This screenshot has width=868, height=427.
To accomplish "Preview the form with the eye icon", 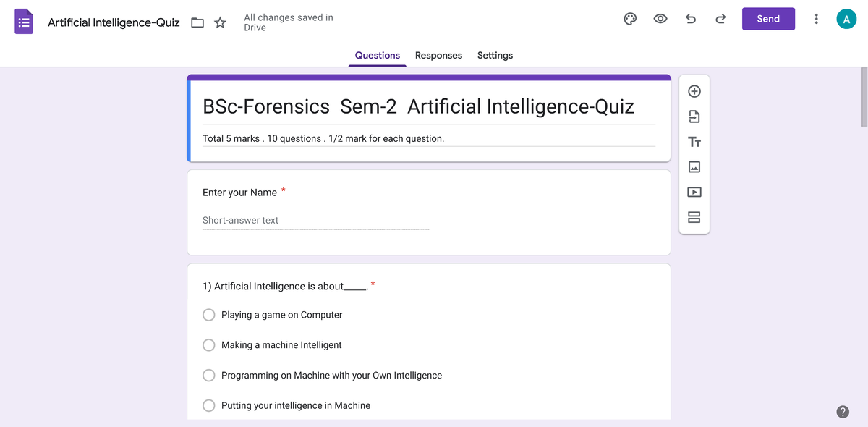I will coord(660,19).
